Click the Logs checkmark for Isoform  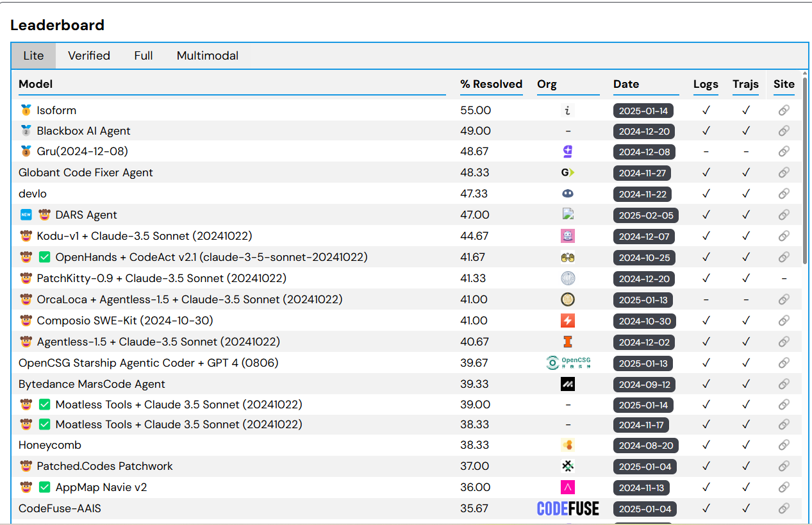click(x=706, y=110)
